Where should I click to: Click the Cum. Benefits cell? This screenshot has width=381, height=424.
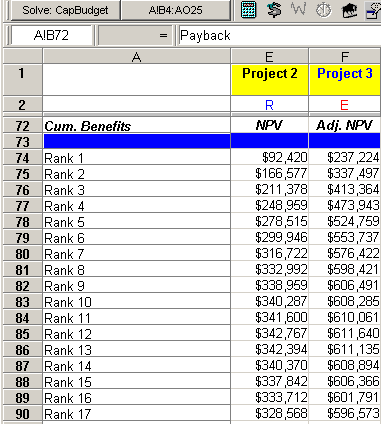[136, 126]
